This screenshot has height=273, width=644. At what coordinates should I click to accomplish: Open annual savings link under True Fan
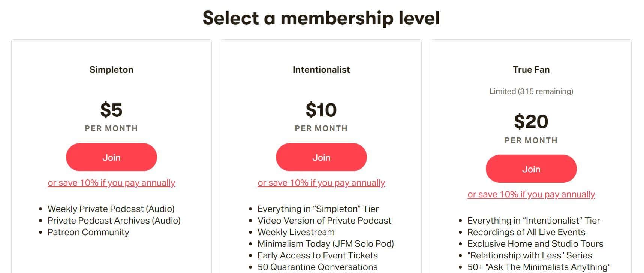coord(531,194)
